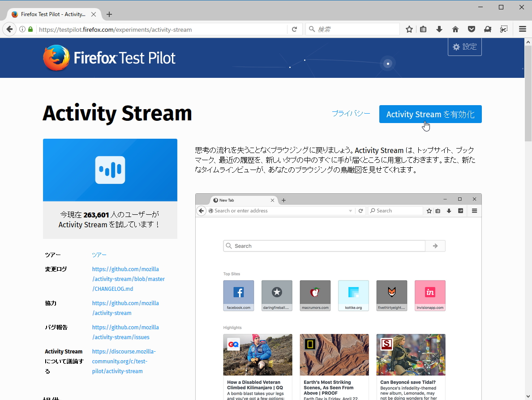Bookmark this page with the star icon

[409, 29]
